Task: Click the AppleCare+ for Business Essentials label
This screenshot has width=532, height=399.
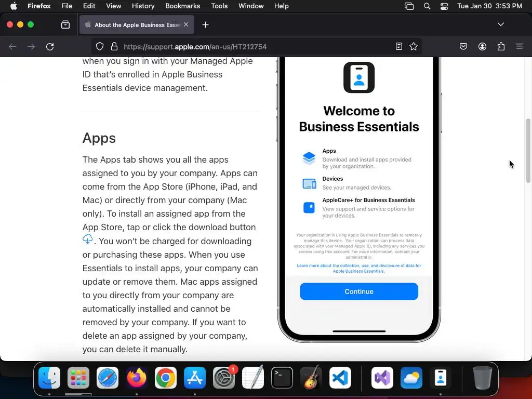Action: click(x=368, y=200)
